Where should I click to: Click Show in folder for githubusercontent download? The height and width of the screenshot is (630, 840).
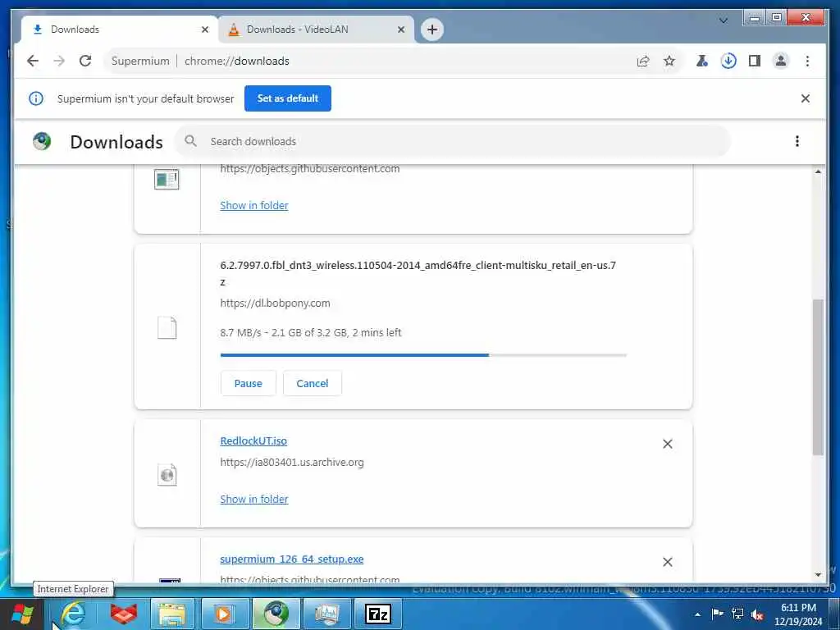254,206
